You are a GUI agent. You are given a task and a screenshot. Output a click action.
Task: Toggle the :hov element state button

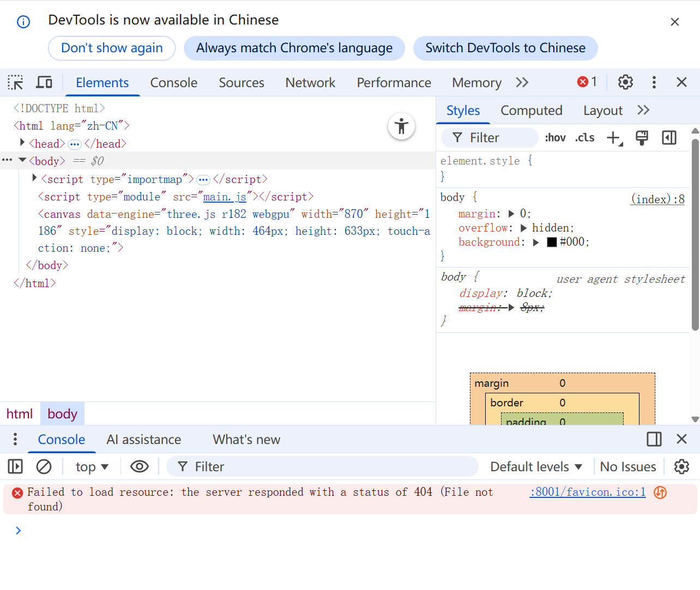[x=555, y=138]
